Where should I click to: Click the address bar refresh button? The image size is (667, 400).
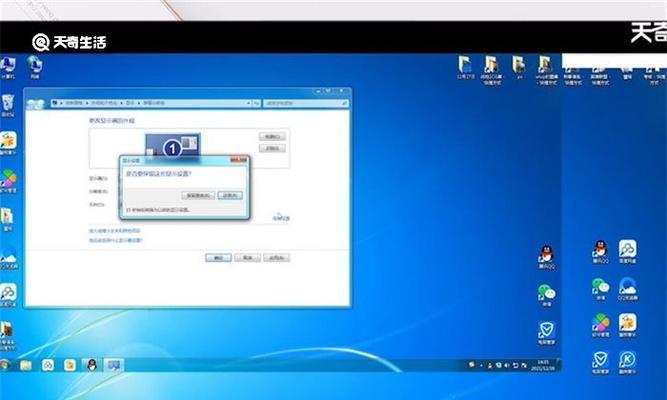[x=257, y=103]
